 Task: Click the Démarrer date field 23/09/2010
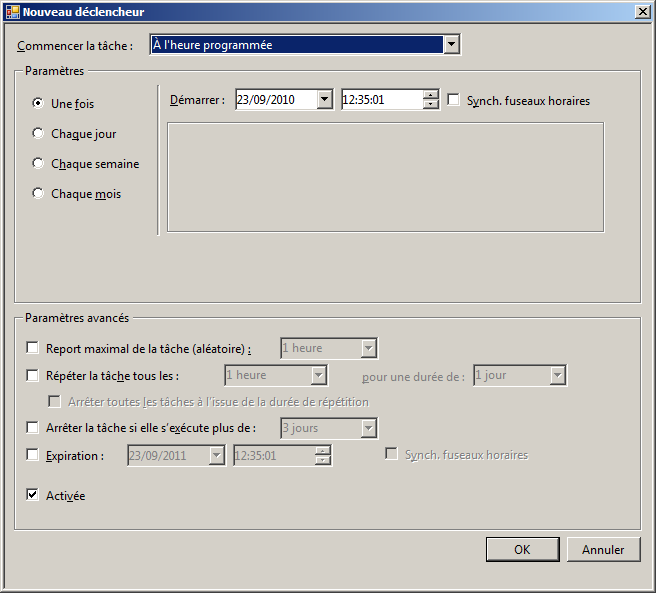coord(274,100)
